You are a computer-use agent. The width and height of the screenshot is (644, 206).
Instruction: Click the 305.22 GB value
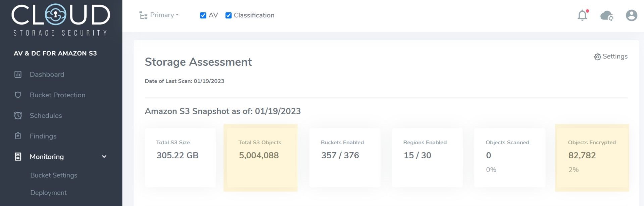coord(178,155)
